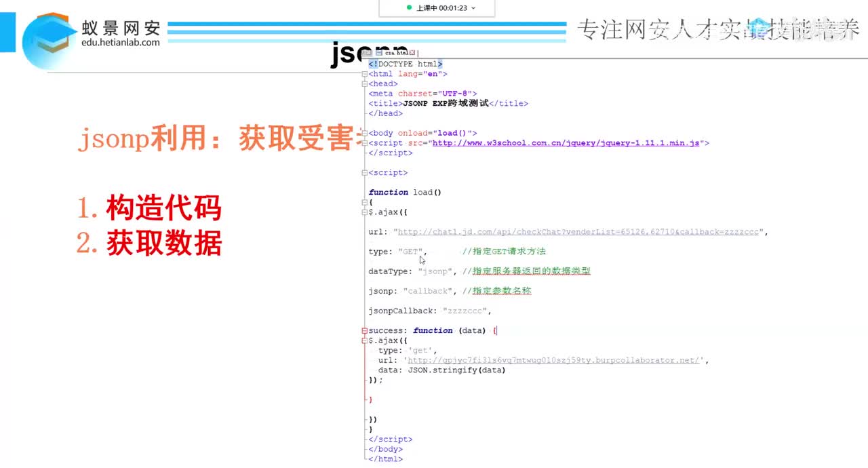The image size is (868, 468).
Task: Collapse the inner $.ajax({ fold marker
Action: click(x=365, y=340)
